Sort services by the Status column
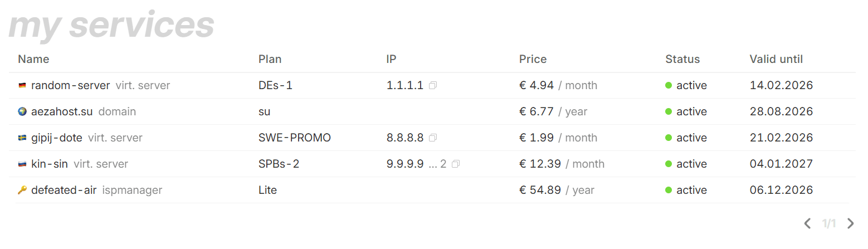 [682, 59]
